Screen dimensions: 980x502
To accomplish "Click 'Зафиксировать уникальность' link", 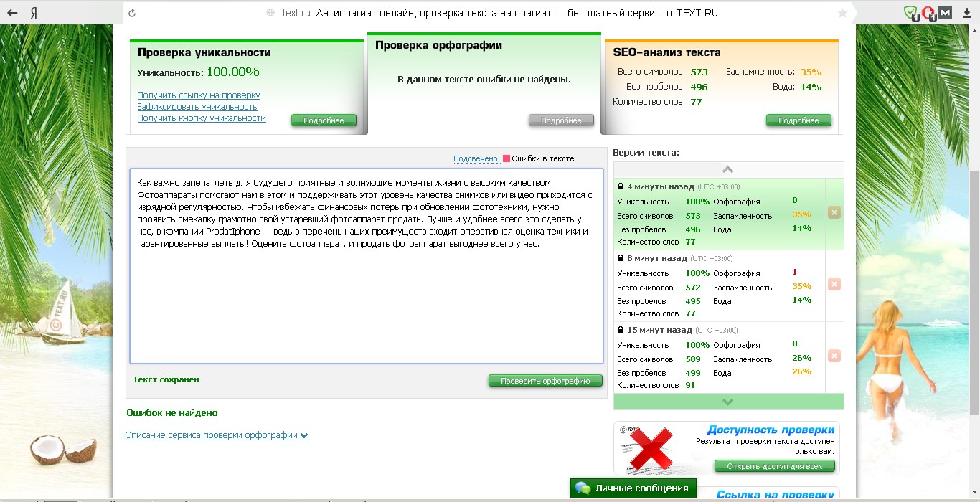I will pyautogui.click(x=197, y=107).
